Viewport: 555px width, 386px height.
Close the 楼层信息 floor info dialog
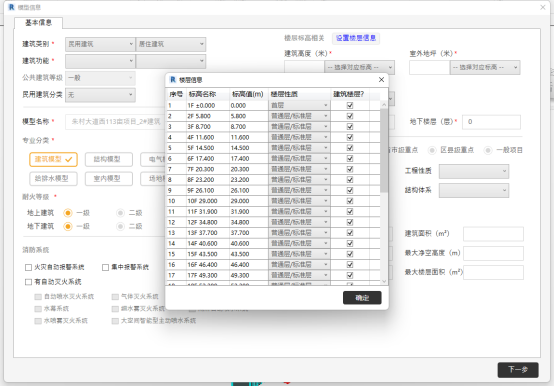point(381,80)
